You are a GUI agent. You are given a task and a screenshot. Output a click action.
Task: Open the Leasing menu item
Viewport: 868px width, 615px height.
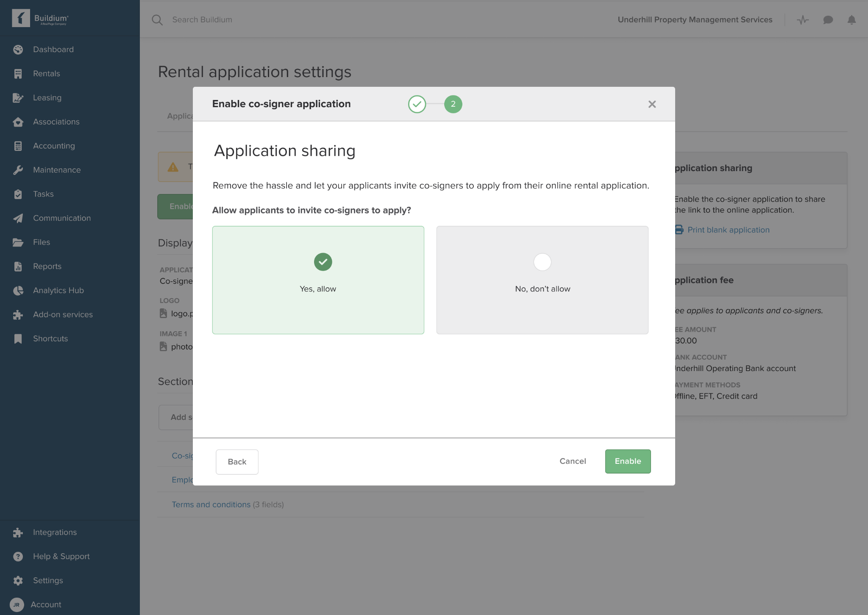[47, 97]
